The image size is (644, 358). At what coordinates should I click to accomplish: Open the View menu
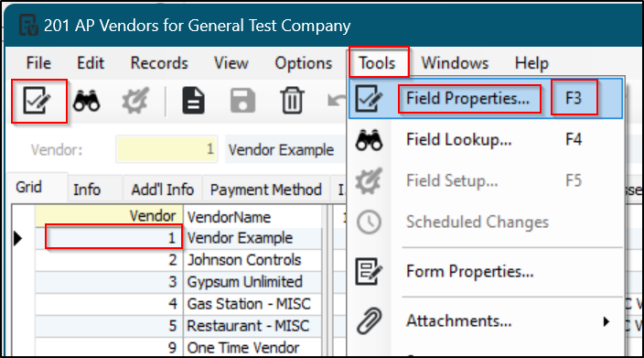pyautogui.click(x=231, y=63)
